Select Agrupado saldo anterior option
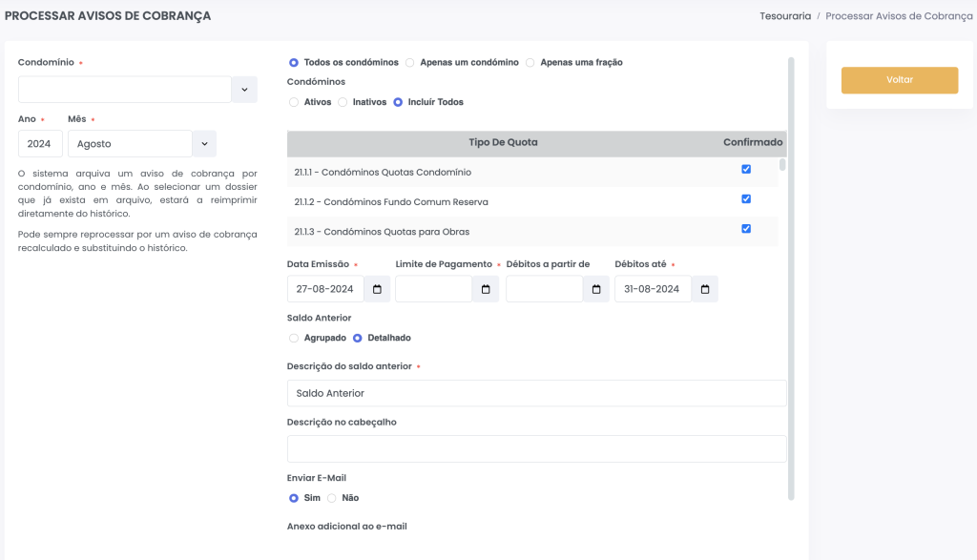The image size is (977, 560). pos(294,338)
